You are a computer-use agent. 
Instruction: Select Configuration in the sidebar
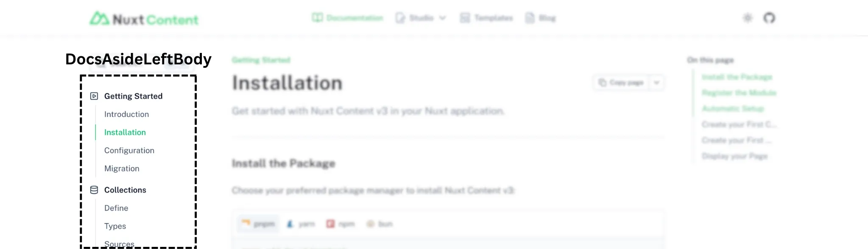pos(129,150)
